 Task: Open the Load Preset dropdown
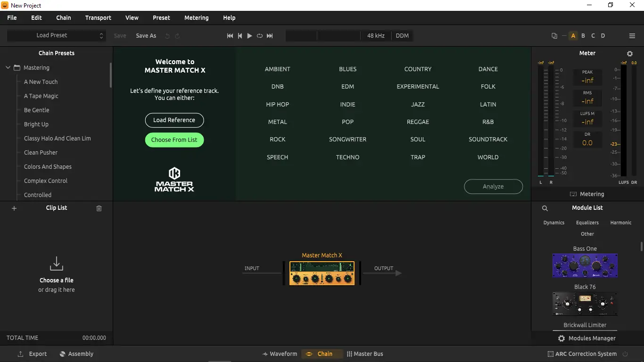click(56, 35)
